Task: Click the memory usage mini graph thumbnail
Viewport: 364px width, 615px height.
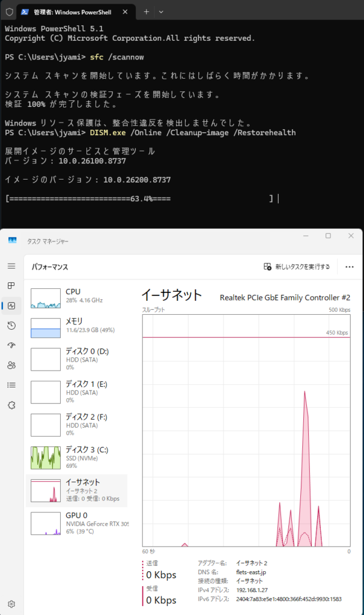Action: [46, 328]
